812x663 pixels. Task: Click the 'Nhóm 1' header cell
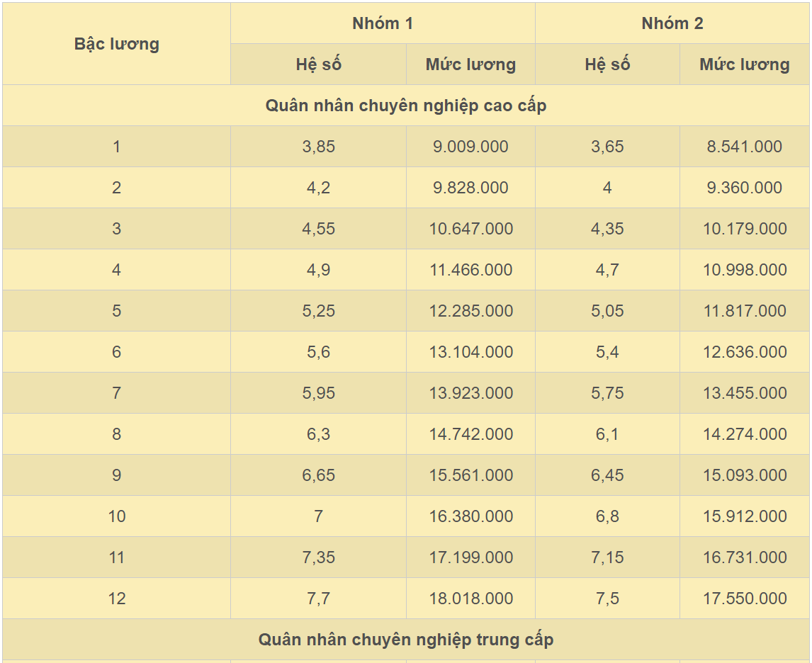[383, 23]
